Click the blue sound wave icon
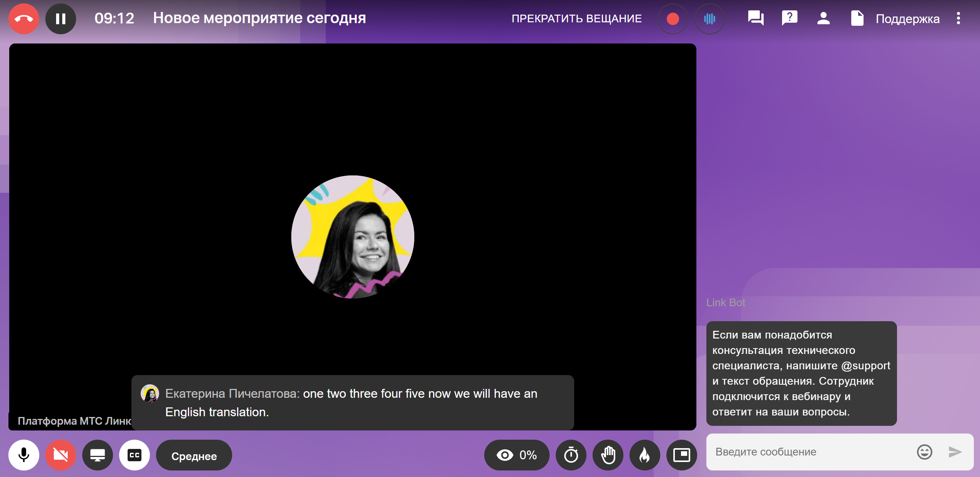Image resolution: width=980 pixels, height=477 pixels. 709,18
